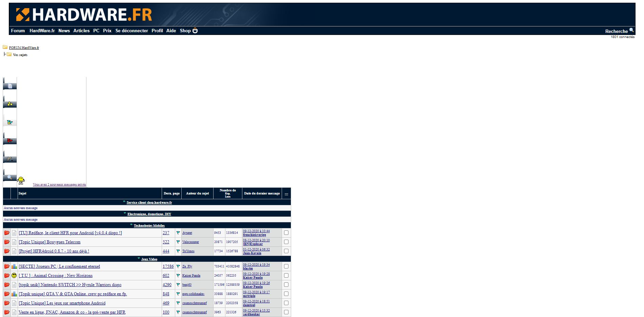Open the sidebar tab with the hammer icon
This screenshot has height=317, width=644.
coord(10,159)
